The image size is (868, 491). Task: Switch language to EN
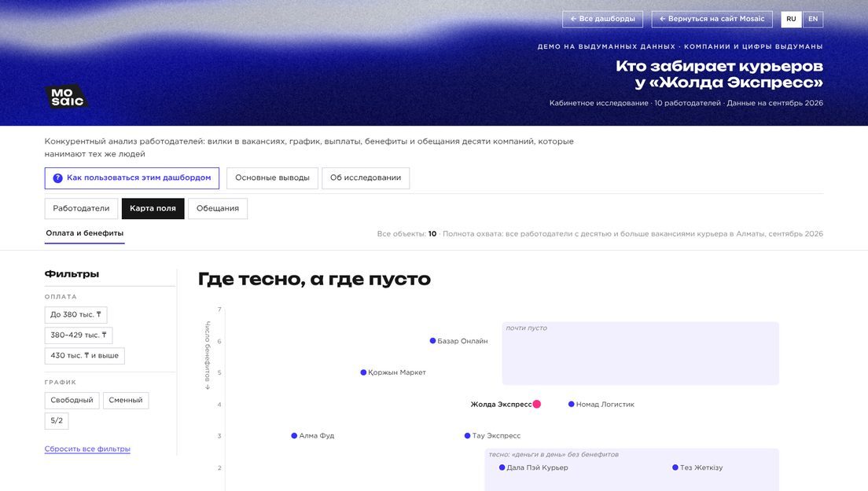point(813,19)
